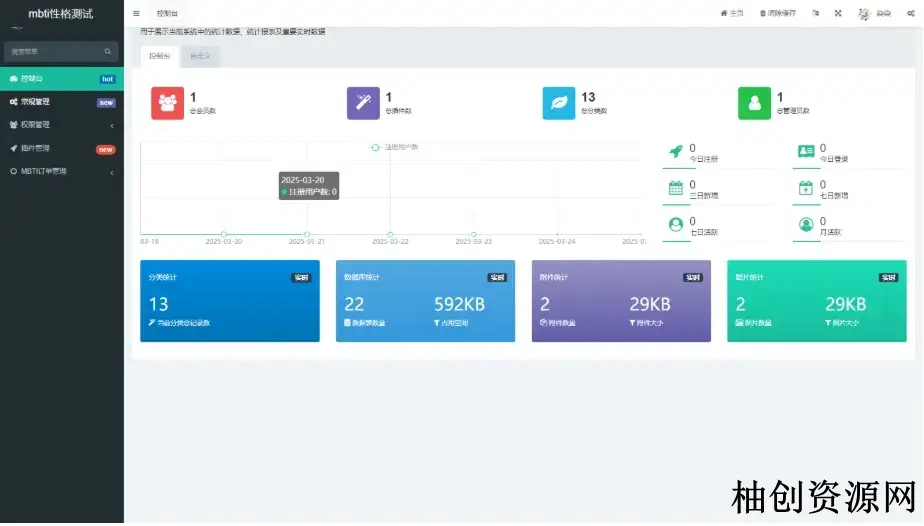
Task: Toggle the 注册用户数 chart legend series
Action: pyautogui.click(x=394, y=147)
